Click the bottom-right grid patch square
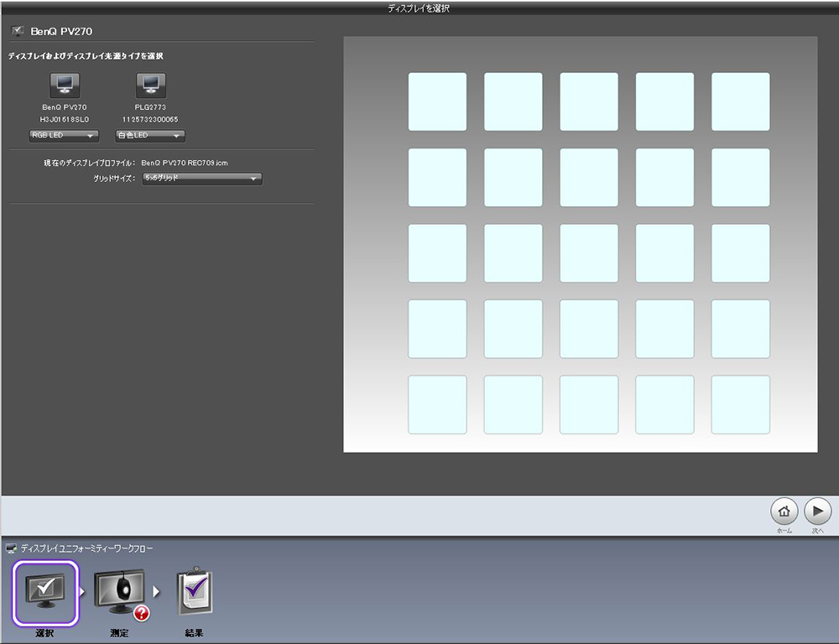The height and width of the screenshot is (644, 839). 740,404
